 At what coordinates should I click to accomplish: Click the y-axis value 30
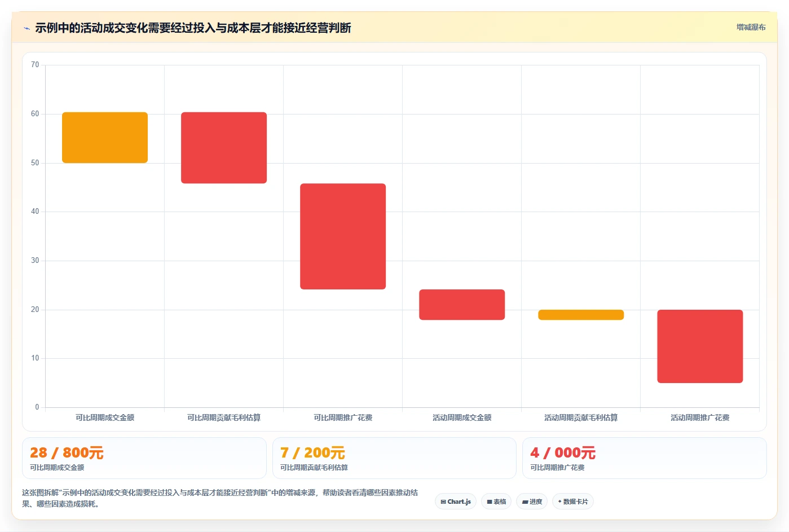pos(35,261)
